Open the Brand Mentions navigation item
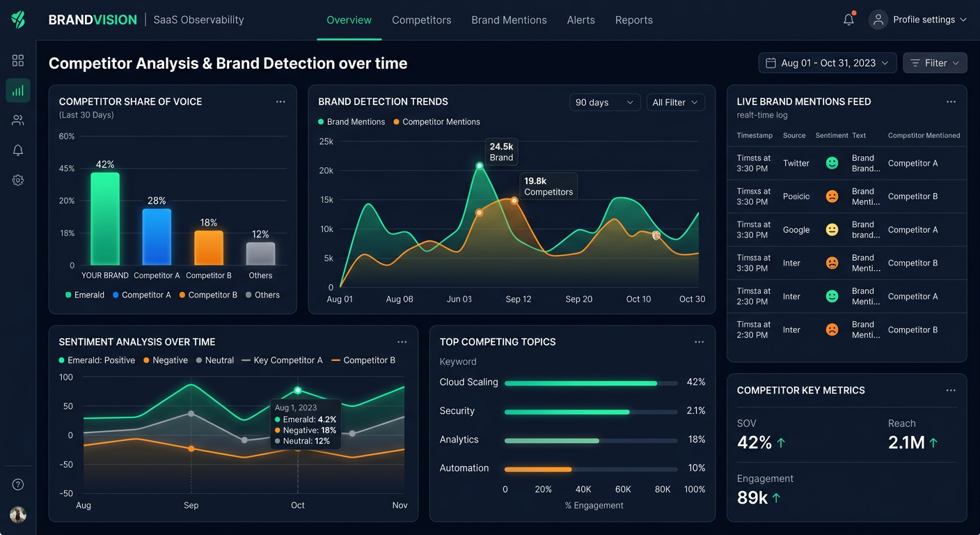 point(509,20)
